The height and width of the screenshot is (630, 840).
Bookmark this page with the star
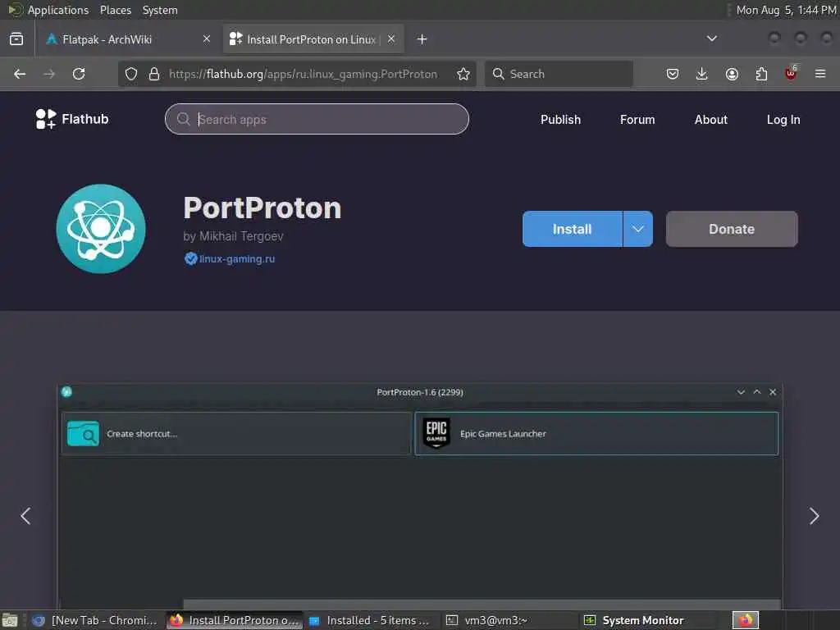point(463,74)
